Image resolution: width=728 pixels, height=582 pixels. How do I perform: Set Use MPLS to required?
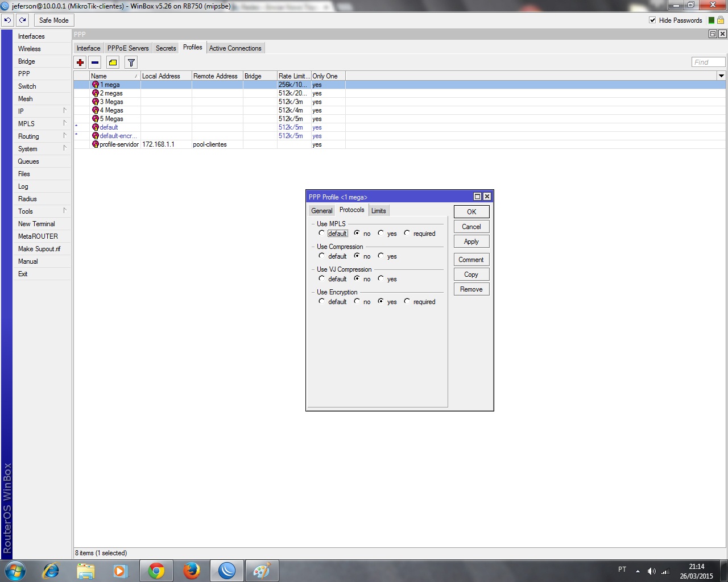[x=407, y=233]
